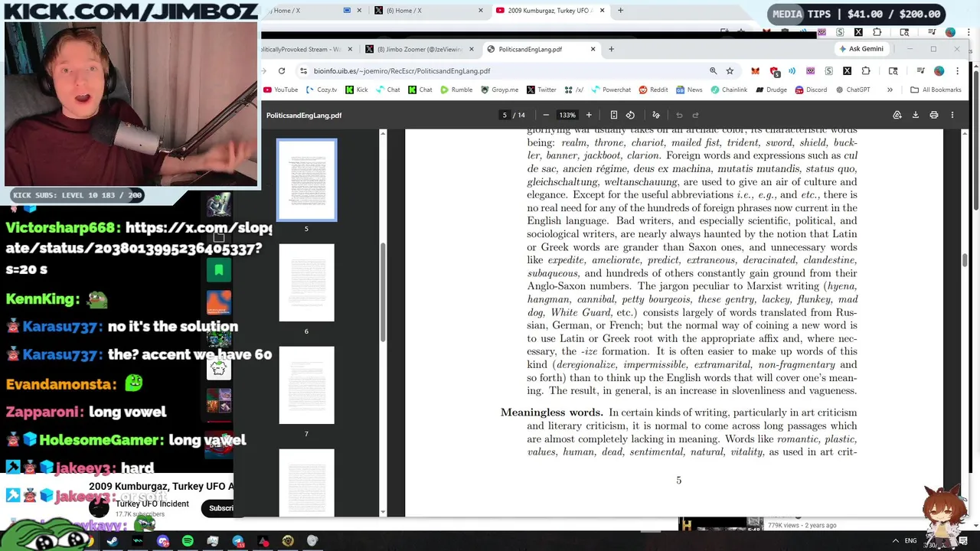This screenshot has height=551, width=980.
Task: Select the PDF draw annotation tool
Action: point(656,115)
